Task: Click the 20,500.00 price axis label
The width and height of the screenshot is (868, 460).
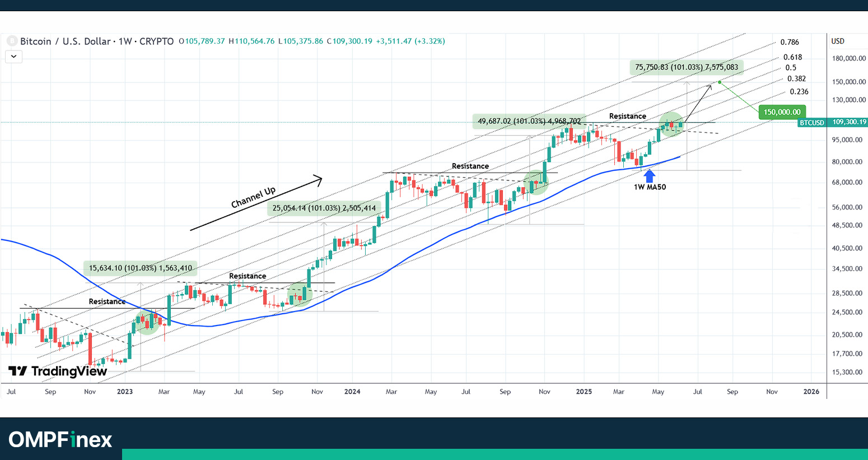Action: pos(847,335)
